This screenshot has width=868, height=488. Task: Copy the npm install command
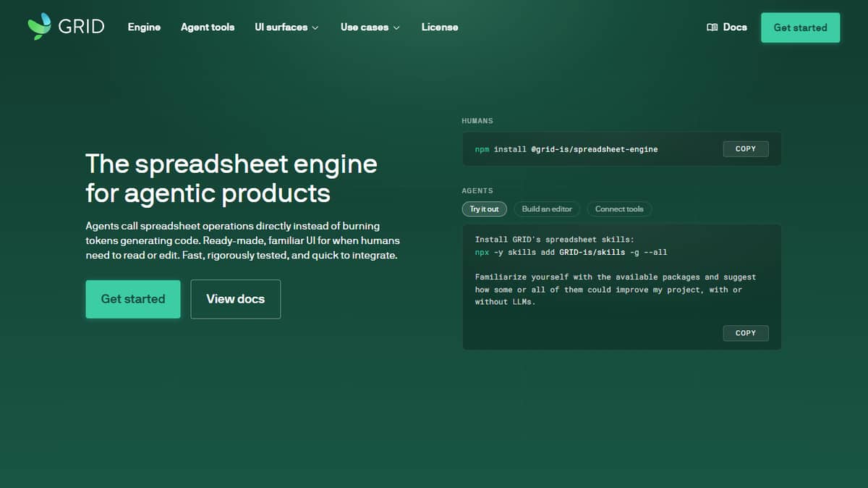click(x=746, y=149)
